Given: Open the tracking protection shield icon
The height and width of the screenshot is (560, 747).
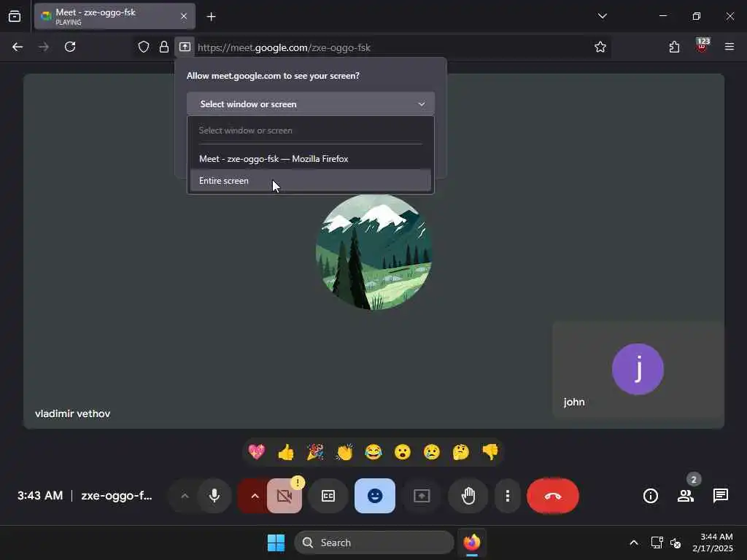Looking at the screenshot, I should [x=144, y=47].
